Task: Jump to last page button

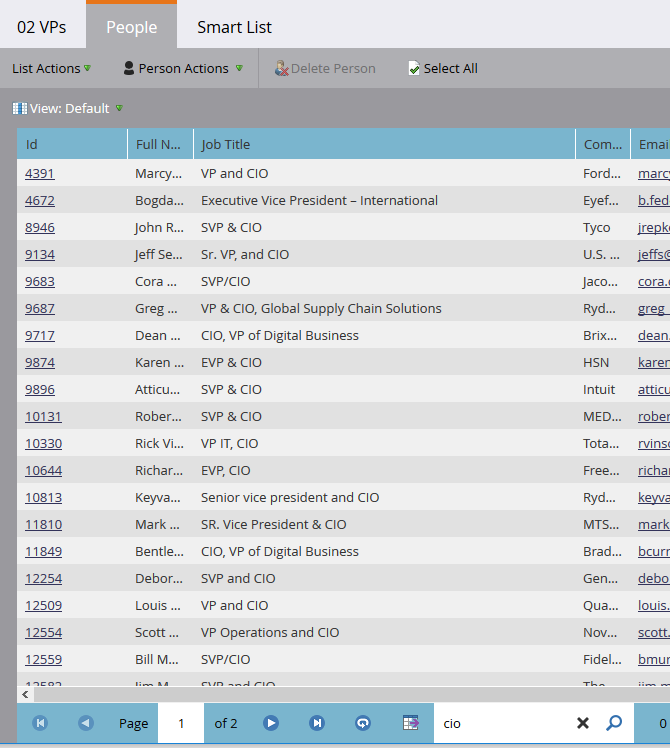Action: 317,723
